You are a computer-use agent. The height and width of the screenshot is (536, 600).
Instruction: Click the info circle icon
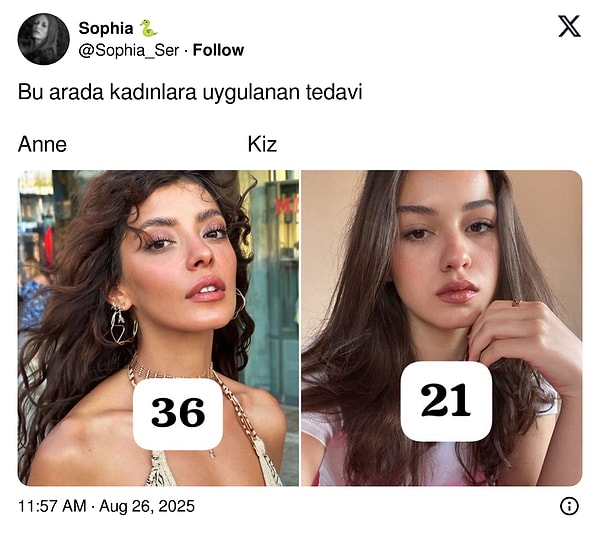(569, 506)
